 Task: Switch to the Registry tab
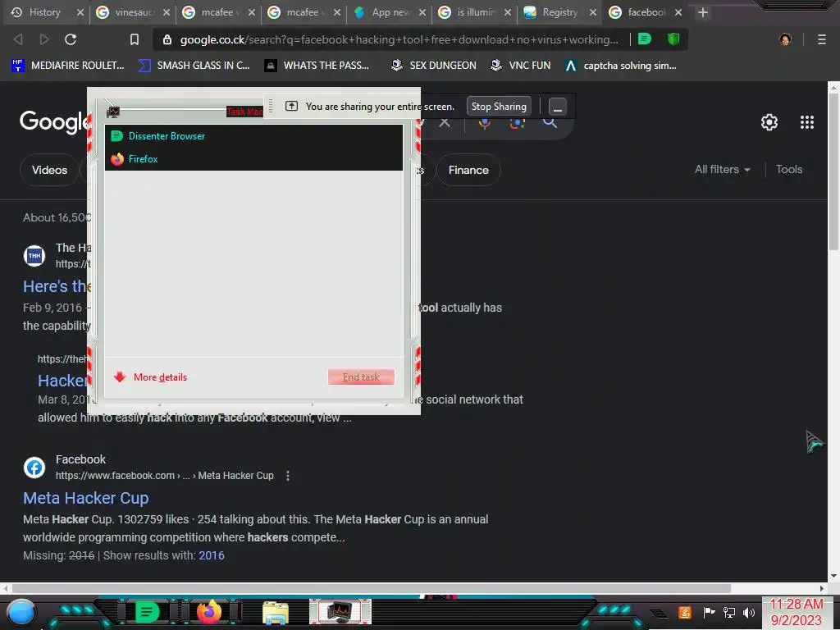coord(559,12)
